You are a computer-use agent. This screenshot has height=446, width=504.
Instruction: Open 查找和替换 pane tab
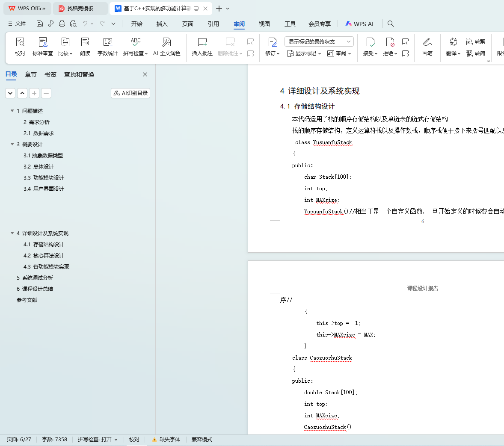click(x=79, y=74)
